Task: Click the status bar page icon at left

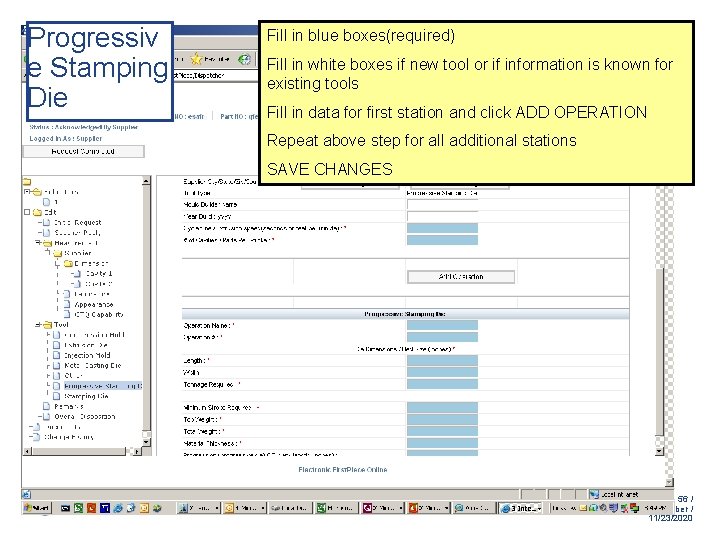Action: click(27, 494)
